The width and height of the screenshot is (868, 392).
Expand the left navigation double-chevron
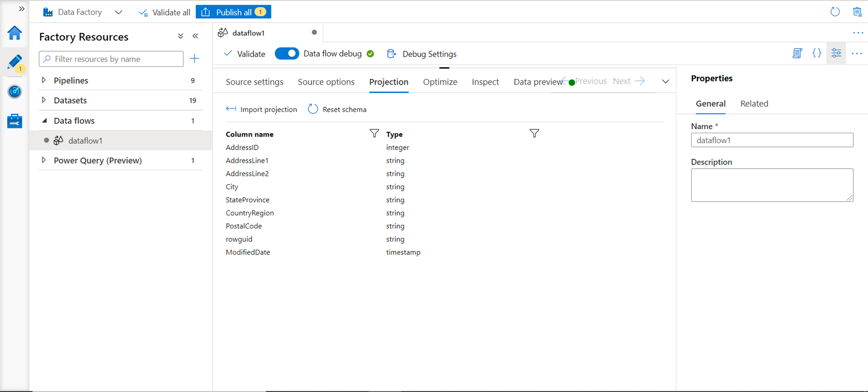click(22, 9)
